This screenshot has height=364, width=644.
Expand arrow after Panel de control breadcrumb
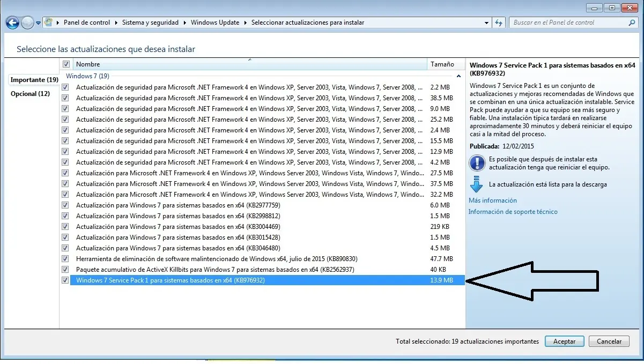pyautogui.click(x=116, y=23)
